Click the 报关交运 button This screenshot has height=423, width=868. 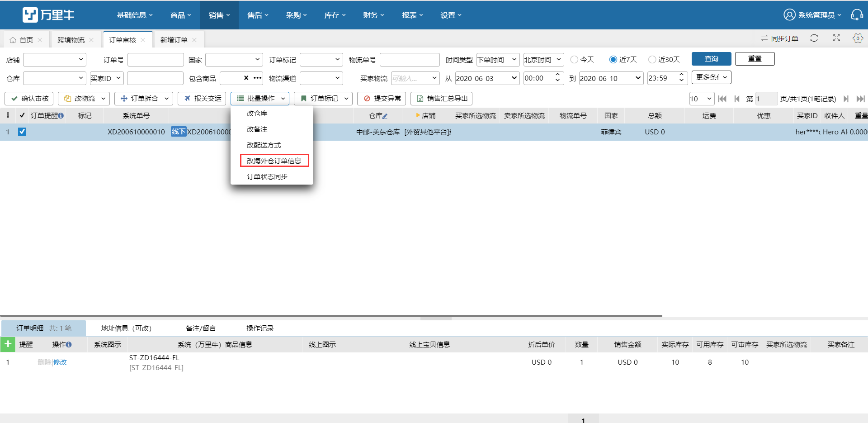click(203, 98)
